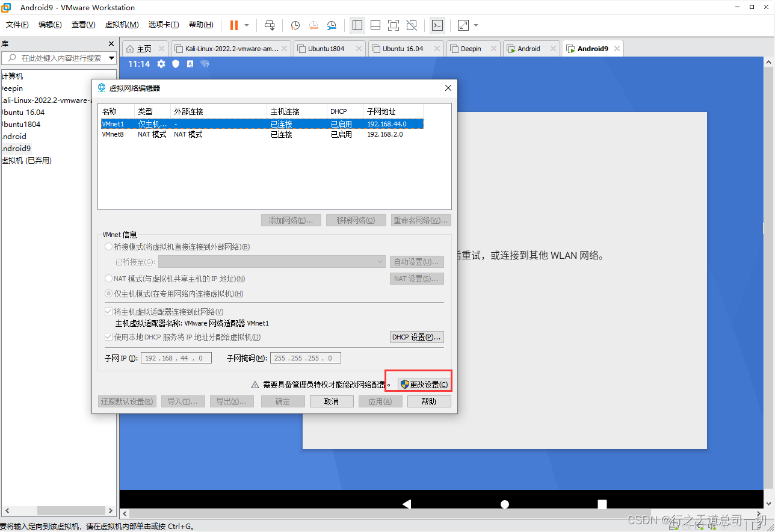Click the 子网 IP input field
Screen dimensions: 775x532
(x=176, y=358)
